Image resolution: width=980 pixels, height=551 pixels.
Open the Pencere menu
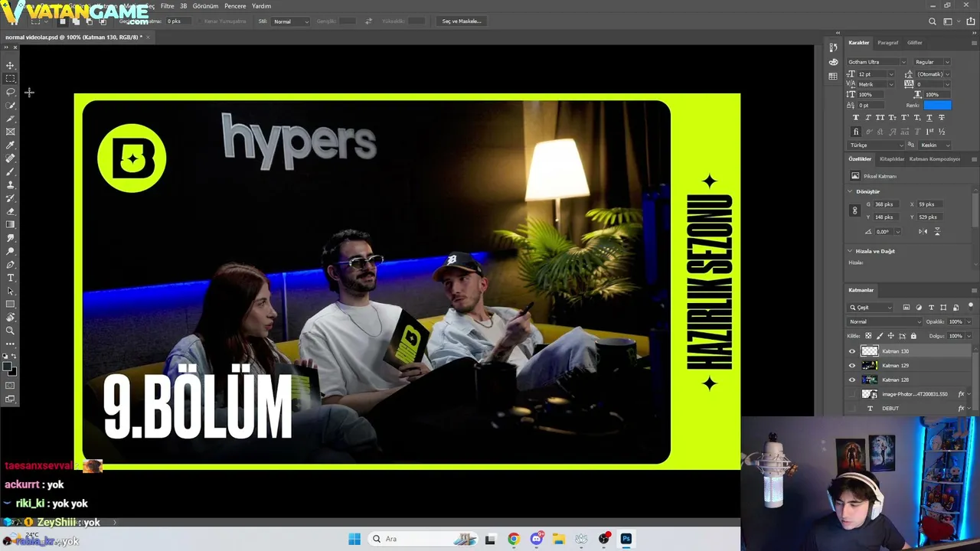(x=235, y=6)
